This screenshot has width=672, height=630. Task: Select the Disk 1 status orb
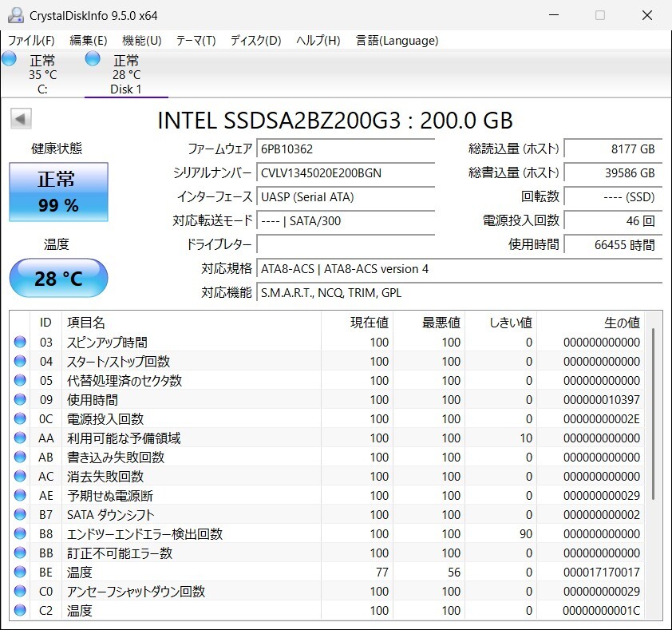(93, 59)
